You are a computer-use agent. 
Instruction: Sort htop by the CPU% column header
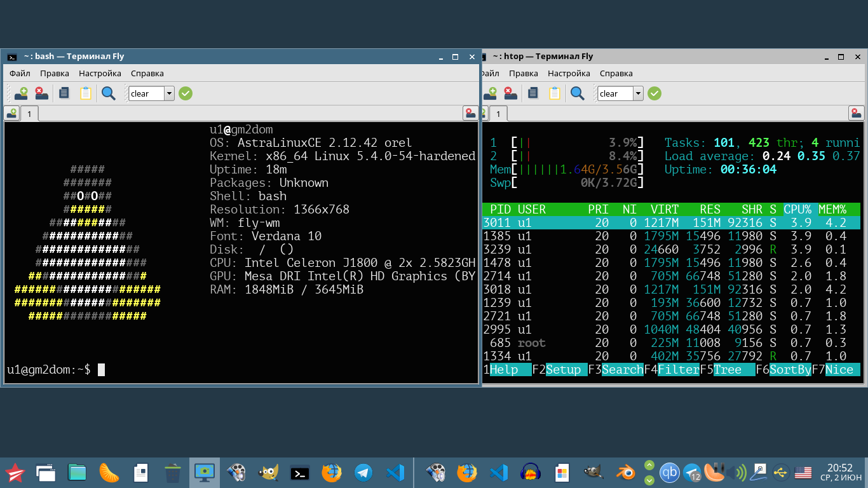pyautogui.click(x=797, y=209)
